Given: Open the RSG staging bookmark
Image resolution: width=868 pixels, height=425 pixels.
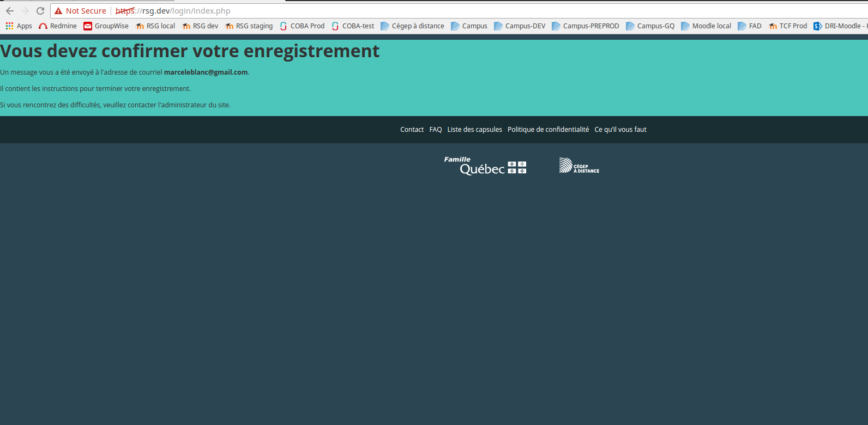Looking at the screenshot, I should [249, 26].
